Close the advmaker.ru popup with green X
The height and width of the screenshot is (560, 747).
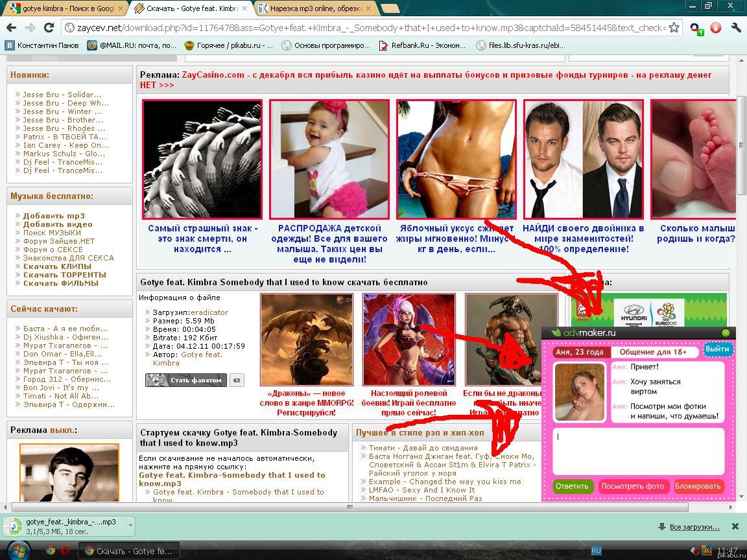pos(726,333)
